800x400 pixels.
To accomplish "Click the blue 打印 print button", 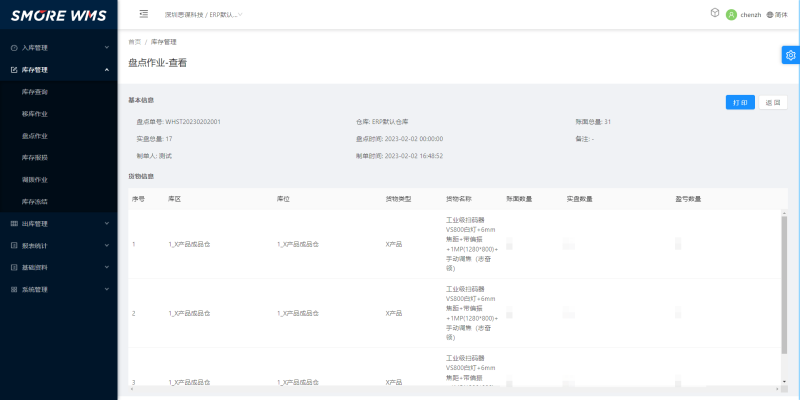I will coord(739,102).
